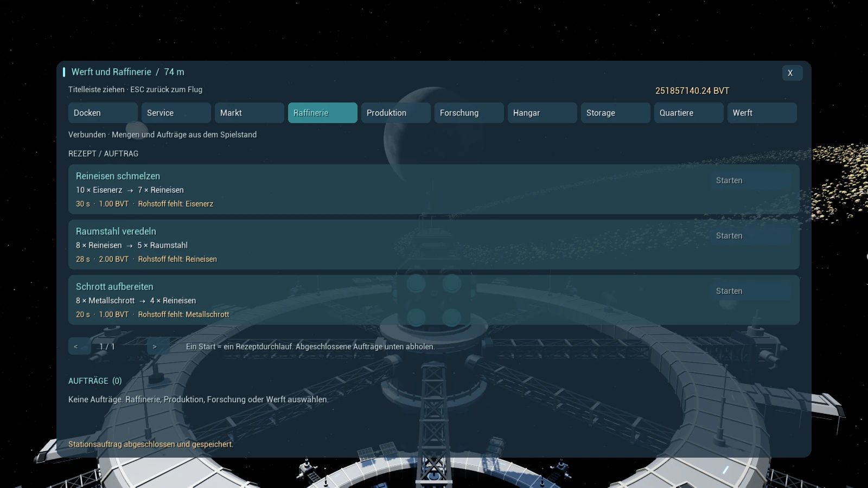
Task: Open the Docken tab
Action: click(103, 113)
